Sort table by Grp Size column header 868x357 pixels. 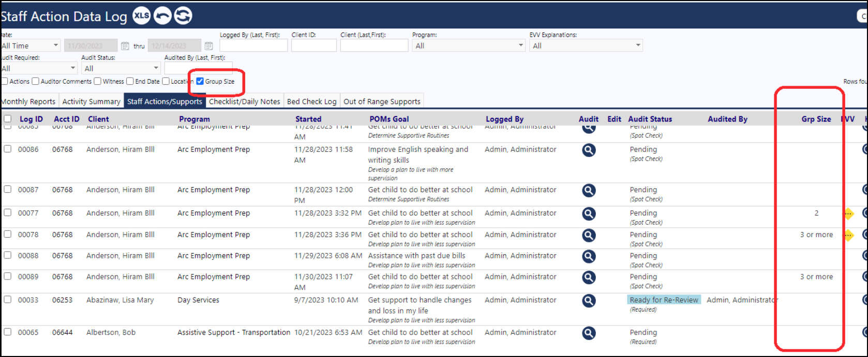pos(816,119)
